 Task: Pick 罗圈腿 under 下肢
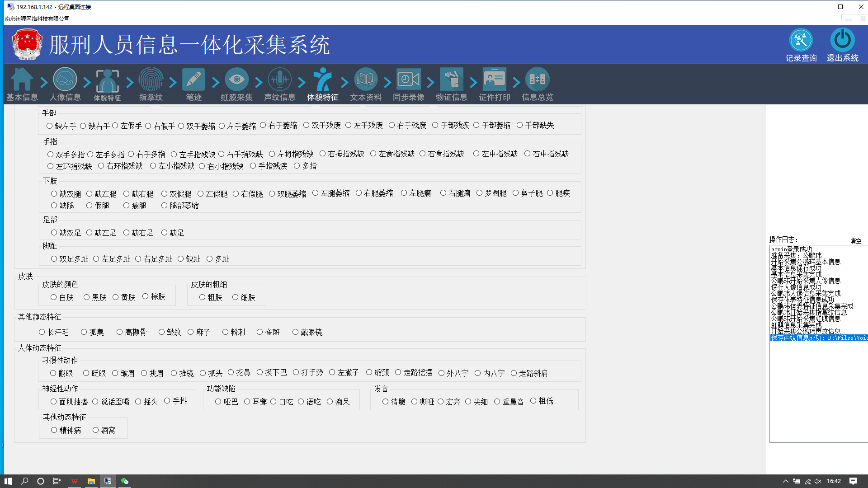(479, 193)
